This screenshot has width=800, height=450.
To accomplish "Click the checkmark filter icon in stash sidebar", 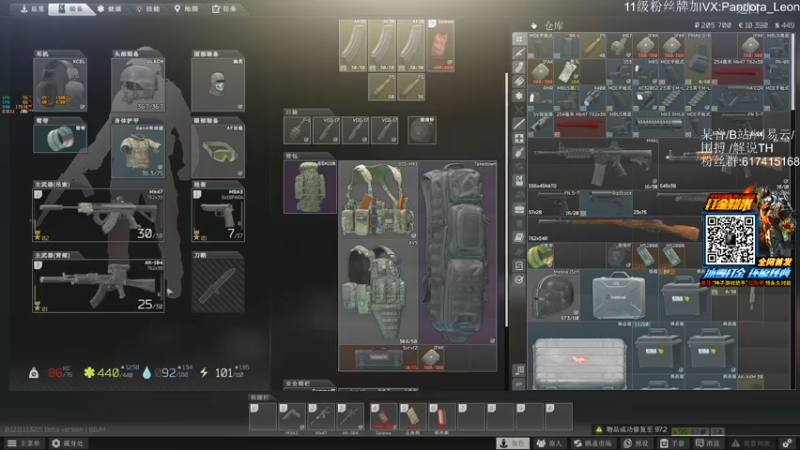I will pos(519,280).
